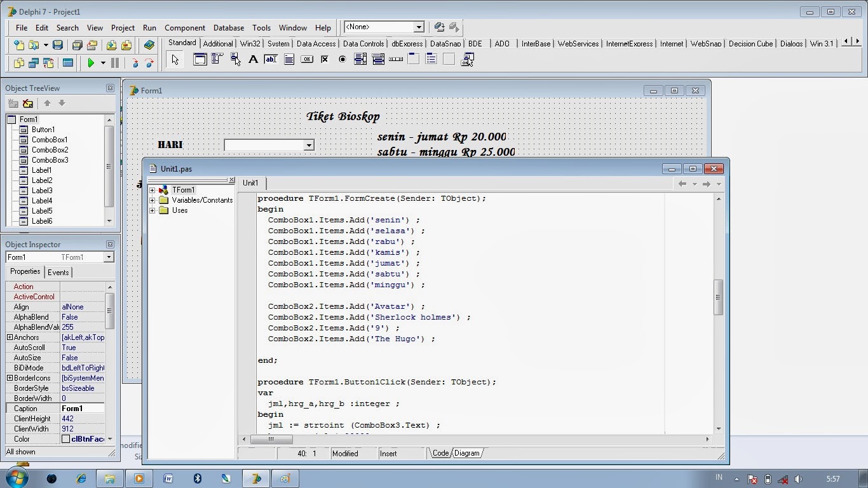Expand the Anchors property

tap(10, 337)
